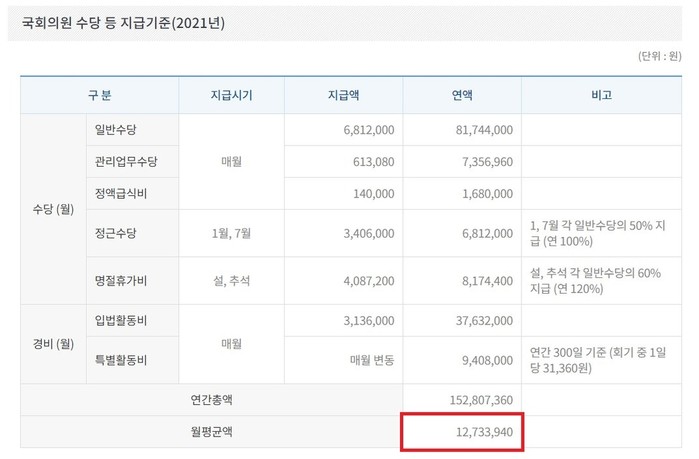Click the page title 국회의원 수당 등 지급기준(2021년)

coord(124,22)
